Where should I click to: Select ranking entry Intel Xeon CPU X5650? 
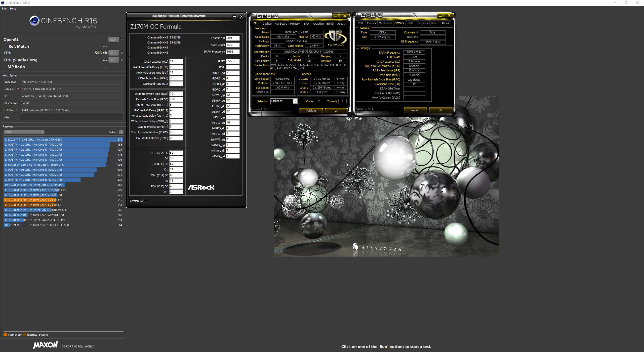coord(63,140)
